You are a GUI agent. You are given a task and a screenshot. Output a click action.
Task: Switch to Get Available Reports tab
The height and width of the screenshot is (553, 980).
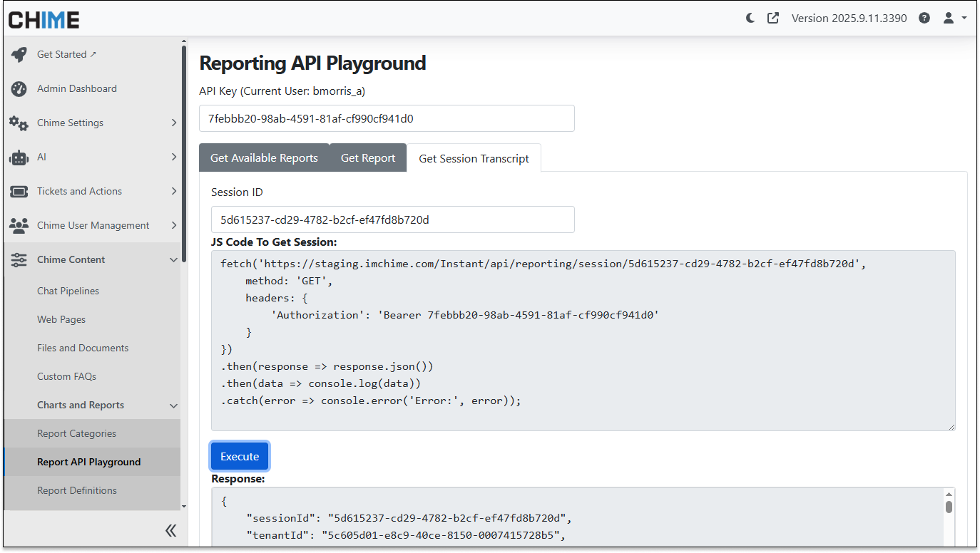click(264, 157)
